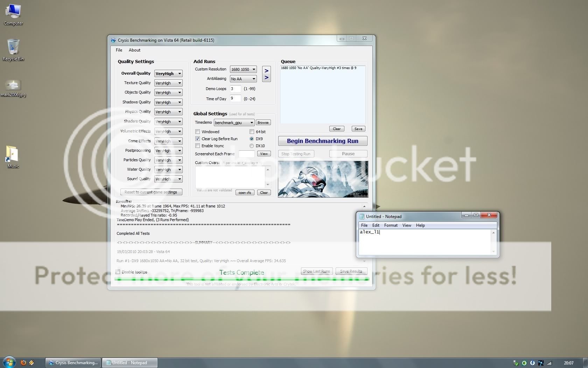Select the DX9 radio button
Screen dimensions: 588x368
click(x=252, y=139)
